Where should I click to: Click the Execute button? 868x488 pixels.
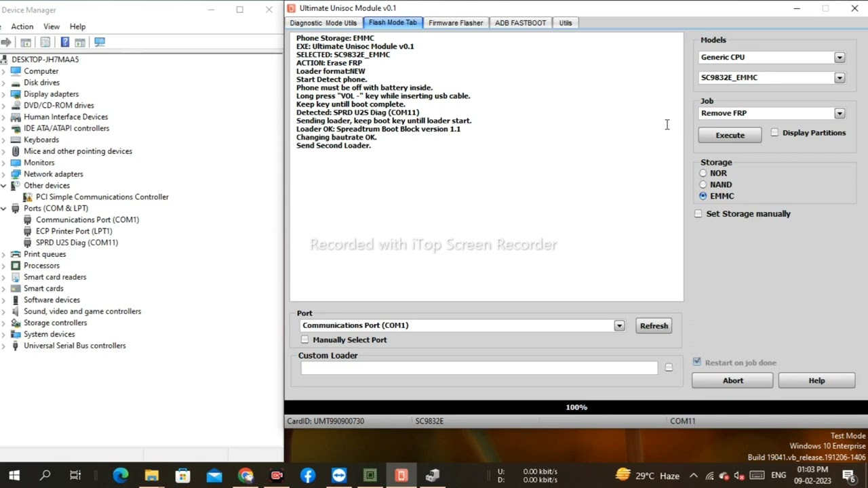[730, 135]
